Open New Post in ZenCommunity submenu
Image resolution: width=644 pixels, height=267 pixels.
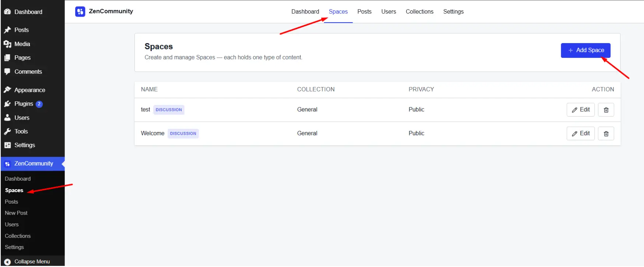click(16, 213)
